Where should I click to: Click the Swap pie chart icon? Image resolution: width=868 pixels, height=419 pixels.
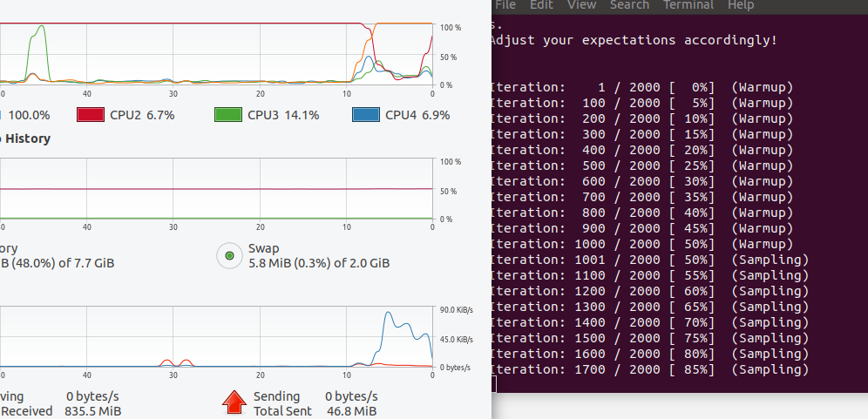click(x=229, y=255)
